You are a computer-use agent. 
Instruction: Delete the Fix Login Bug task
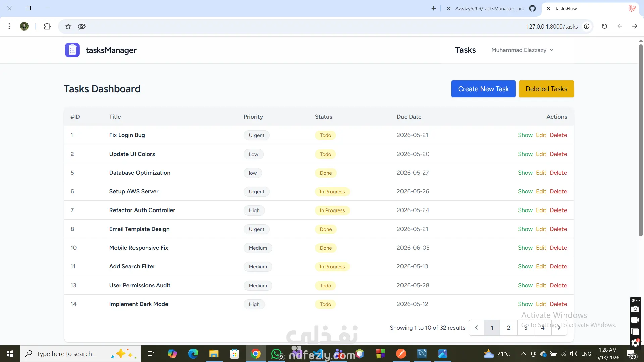[558, 135]
